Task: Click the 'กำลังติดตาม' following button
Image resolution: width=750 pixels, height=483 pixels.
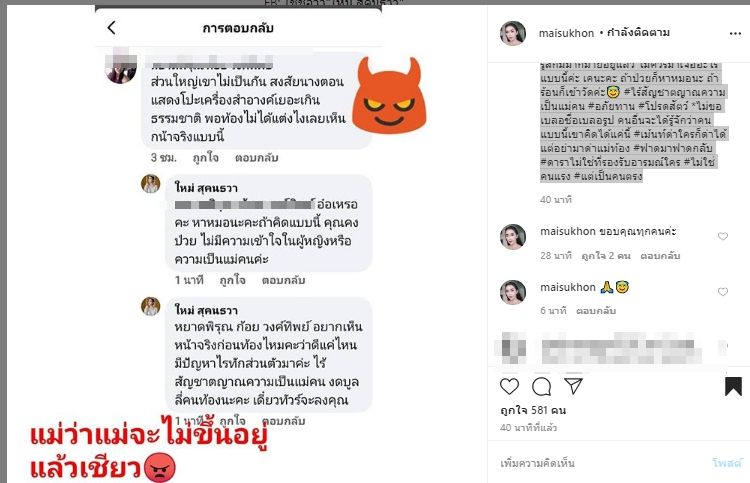Action: (x=638, y=33)
